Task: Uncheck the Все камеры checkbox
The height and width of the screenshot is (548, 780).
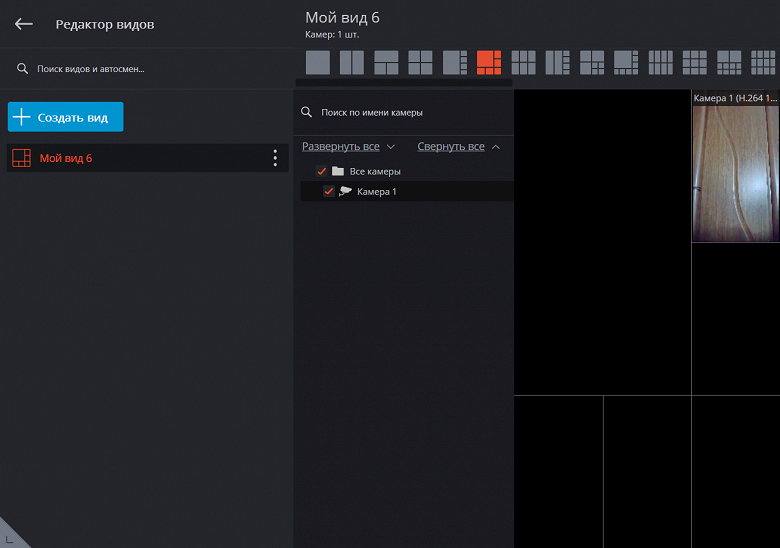Action: click(321, 171)
